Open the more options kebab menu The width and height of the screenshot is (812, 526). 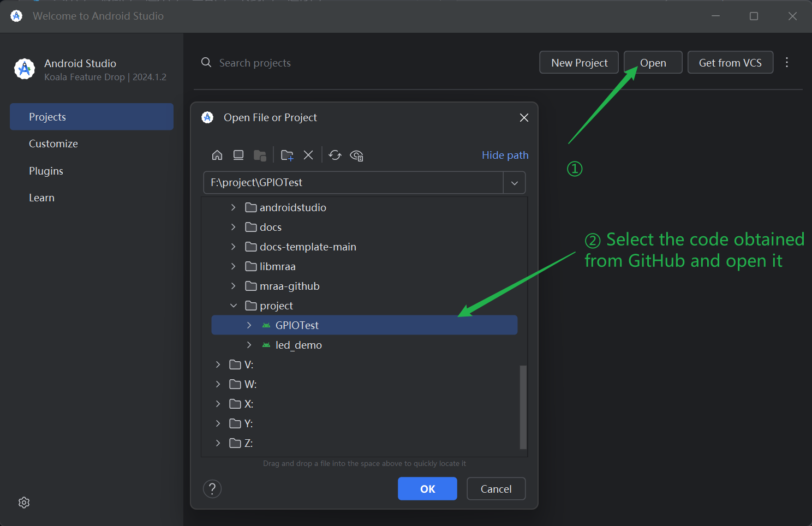pos(787,62)
